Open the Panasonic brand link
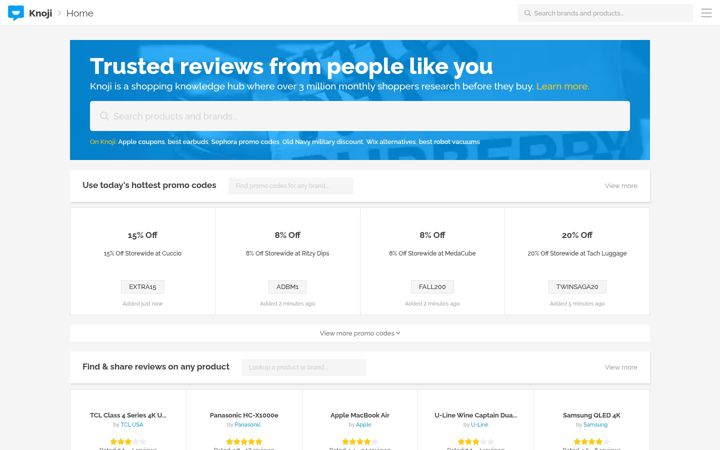 (248, 425)
